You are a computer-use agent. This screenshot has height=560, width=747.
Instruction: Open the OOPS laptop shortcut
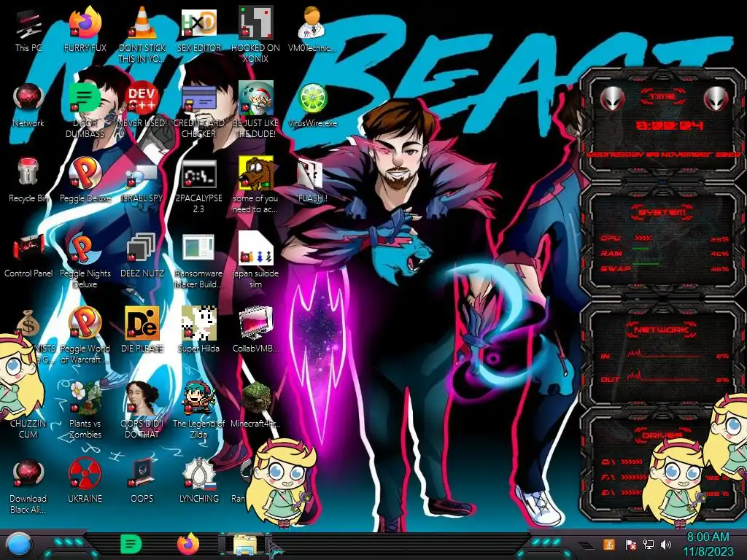(142, 481)
